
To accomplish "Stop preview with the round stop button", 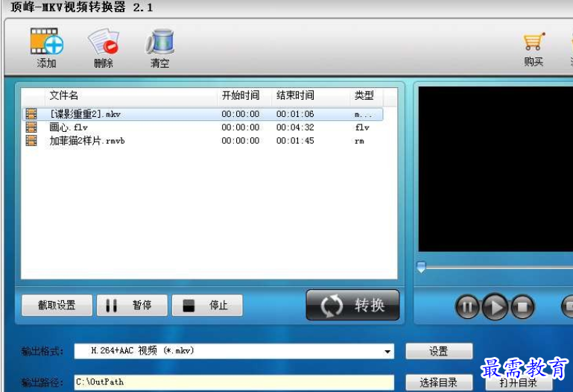I will (522, 306).
